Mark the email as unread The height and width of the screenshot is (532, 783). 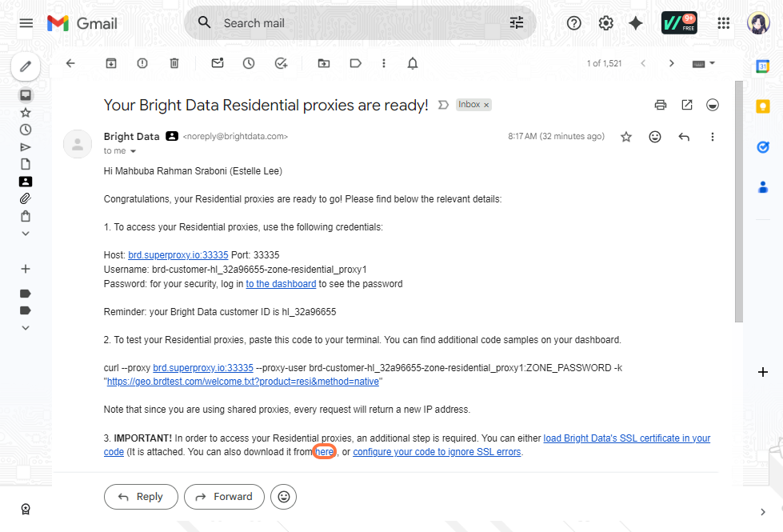pos(218,63)
